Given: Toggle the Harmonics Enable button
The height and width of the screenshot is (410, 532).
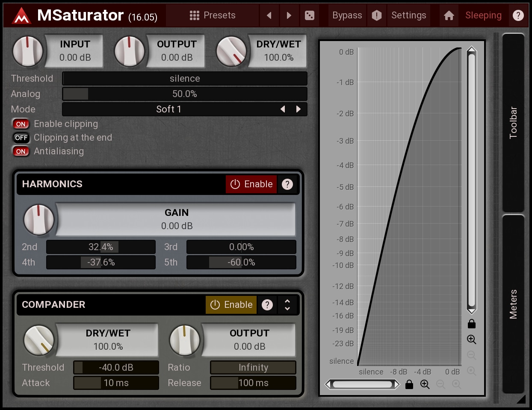Looking at the screenshot, I should (251, 184).
